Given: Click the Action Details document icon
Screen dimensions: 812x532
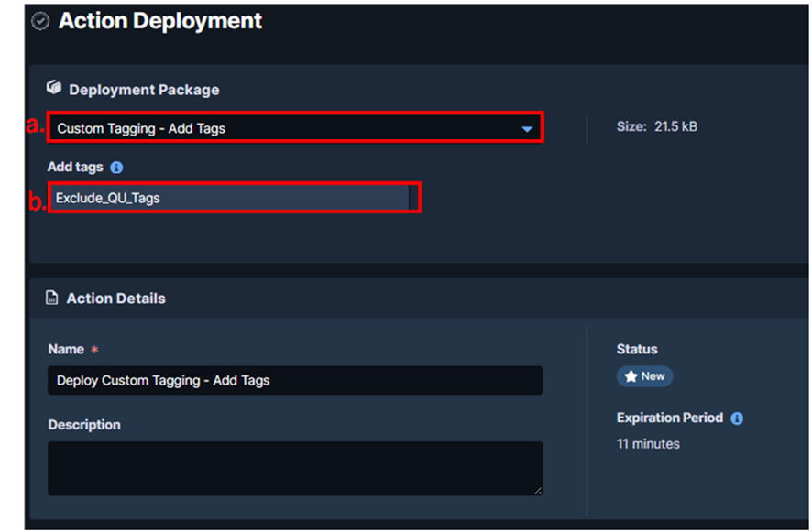Looking at the screenshot, I should 52,298.
